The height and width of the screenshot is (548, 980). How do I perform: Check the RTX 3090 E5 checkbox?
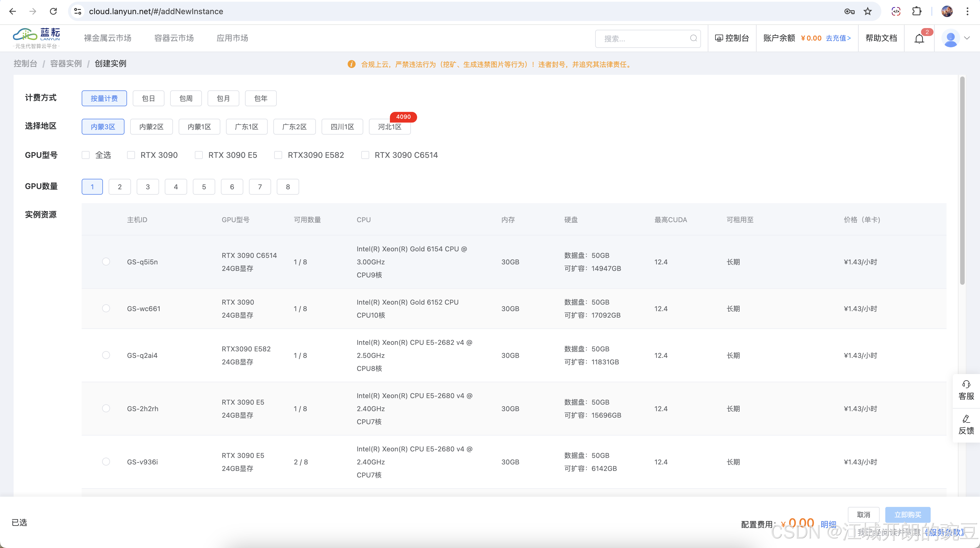[198, 155]
